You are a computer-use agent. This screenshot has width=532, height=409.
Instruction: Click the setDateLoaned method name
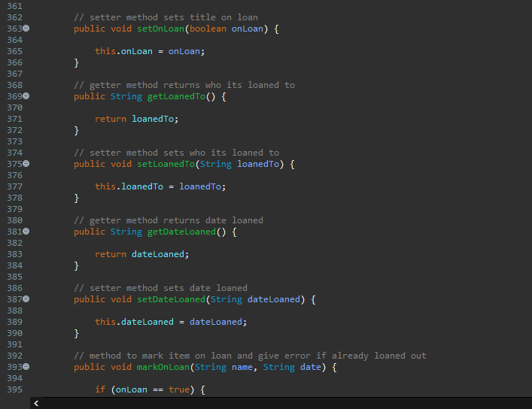(171, 299)
